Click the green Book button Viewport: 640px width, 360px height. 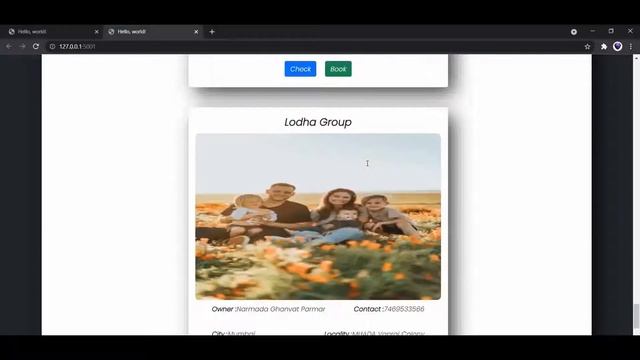pyautogui.click(x=338, y=69)
